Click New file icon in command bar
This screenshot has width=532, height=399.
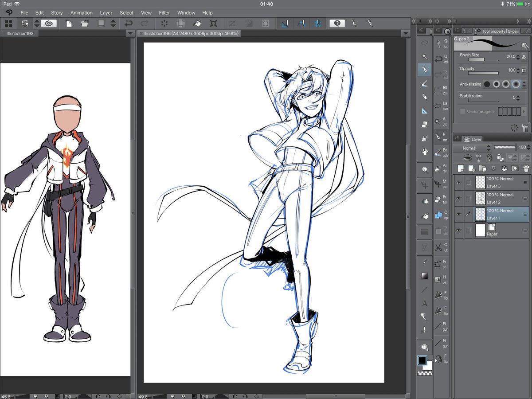point(69,23)
